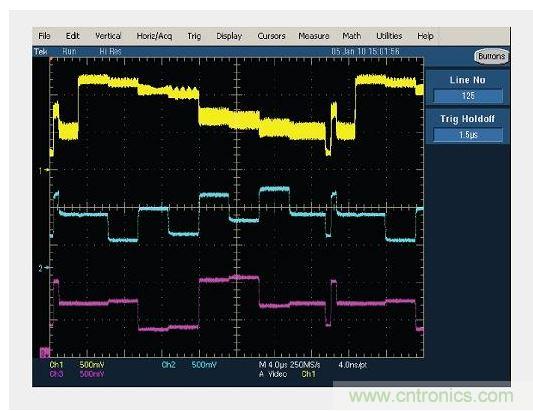Open the Horiz/Acq menu
The width and height of the screenshot is (533, 411).
(154, 36)
